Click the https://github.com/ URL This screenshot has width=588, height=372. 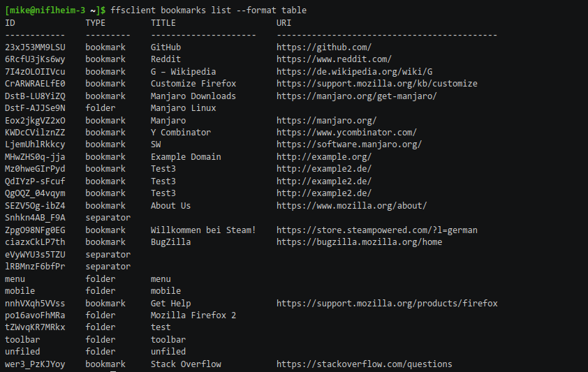tap(324, 47)
